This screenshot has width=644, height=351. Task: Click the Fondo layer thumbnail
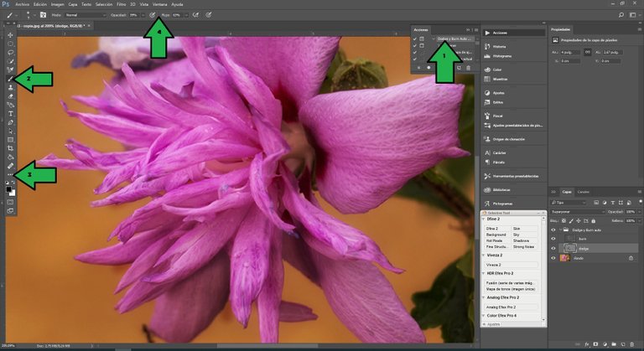(565, 258)
